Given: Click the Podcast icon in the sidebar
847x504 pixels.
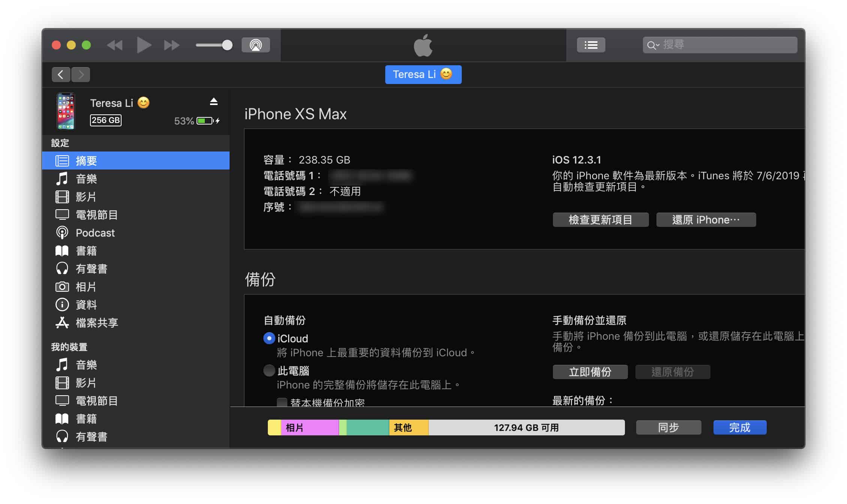Looking at the screenshot, I should (62, 232).
